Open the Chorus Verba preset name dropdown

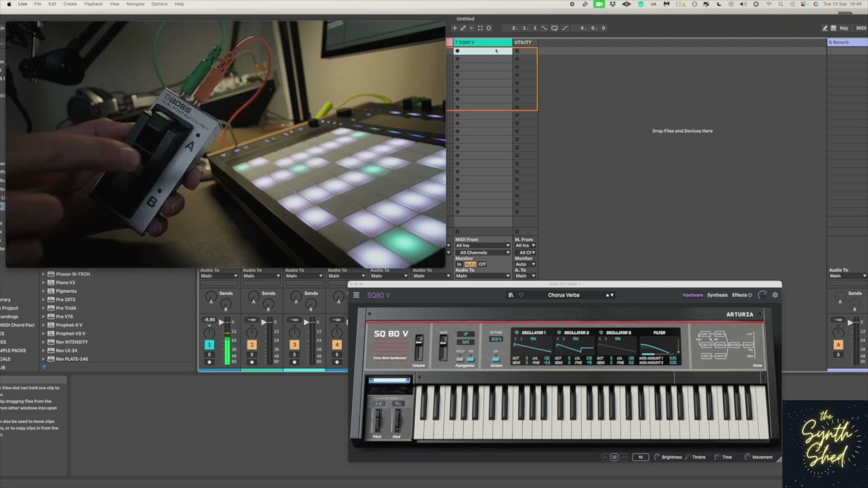point(564,295)
